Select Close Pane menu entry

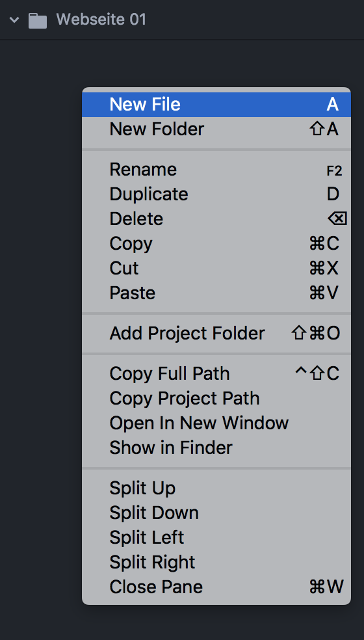216,587
